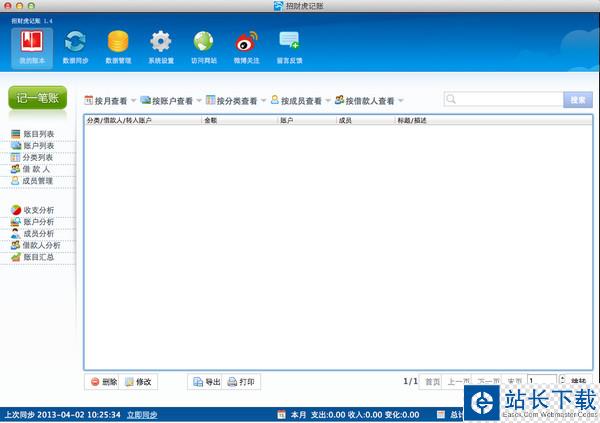Select 收支分析 in the sidebar
This screenshot has width=600, height=423.
point(38,210)
